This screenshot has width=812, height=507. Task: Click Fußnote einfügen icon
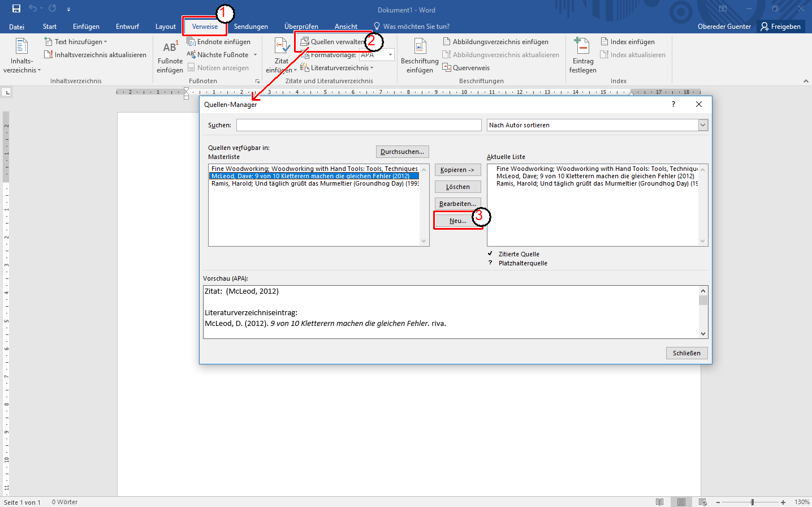click(x=170, y=55)
